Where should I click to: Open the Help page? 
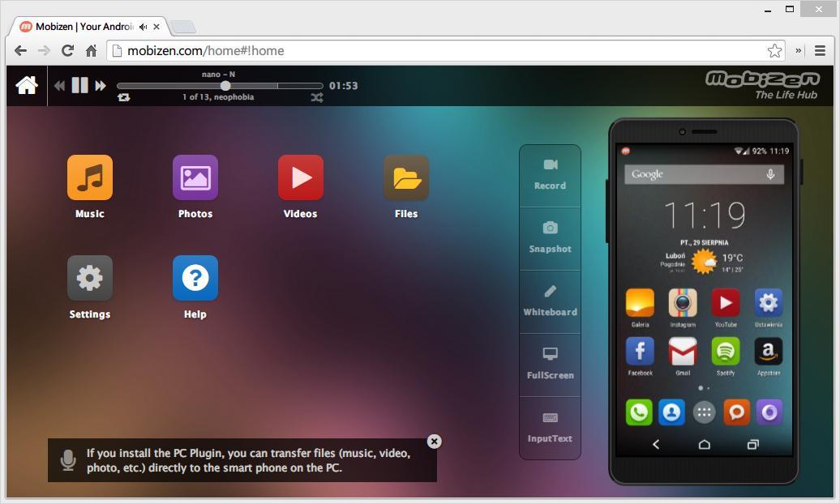195,278
